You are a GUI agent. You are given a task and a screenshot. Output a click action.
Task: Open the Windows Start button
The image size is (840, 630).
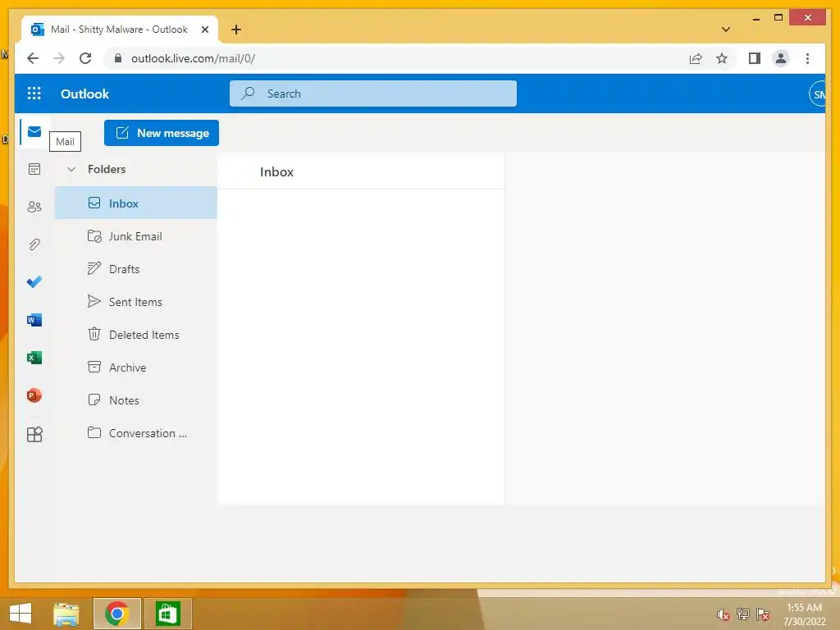point(21,614)
